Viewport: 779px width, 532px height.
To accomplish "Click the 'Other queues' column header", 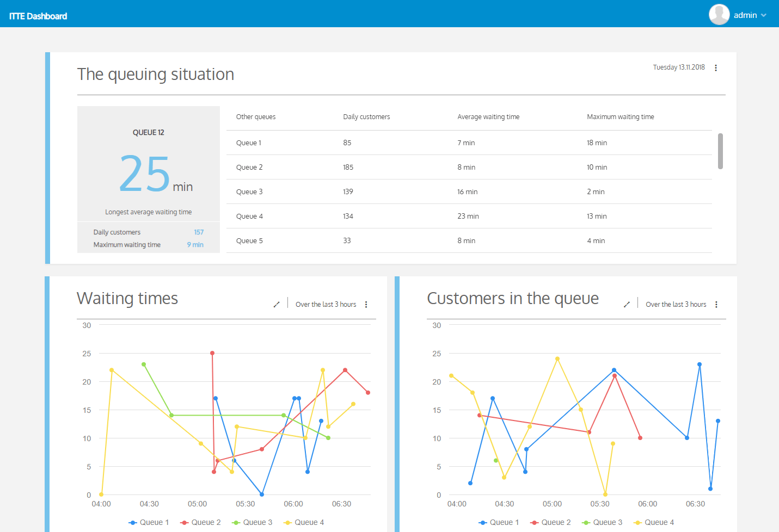I will (x=256, y=117).
